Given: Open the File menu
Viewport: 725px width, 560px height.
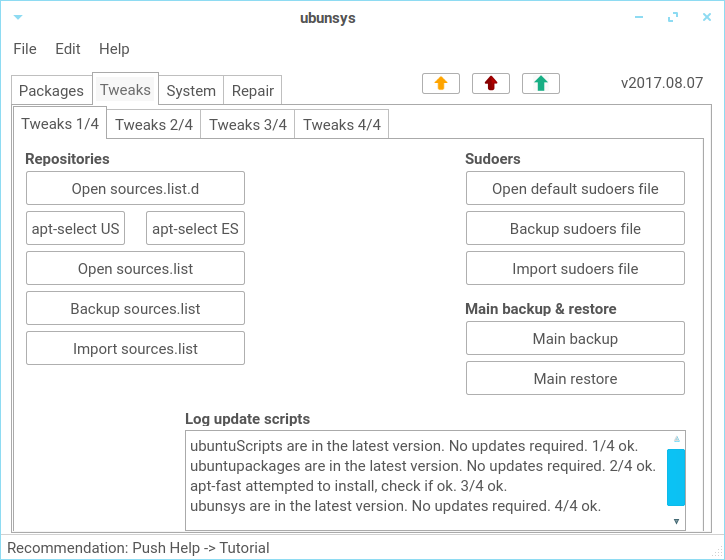Looking at the screenshot, I should [x=25, y=49].
